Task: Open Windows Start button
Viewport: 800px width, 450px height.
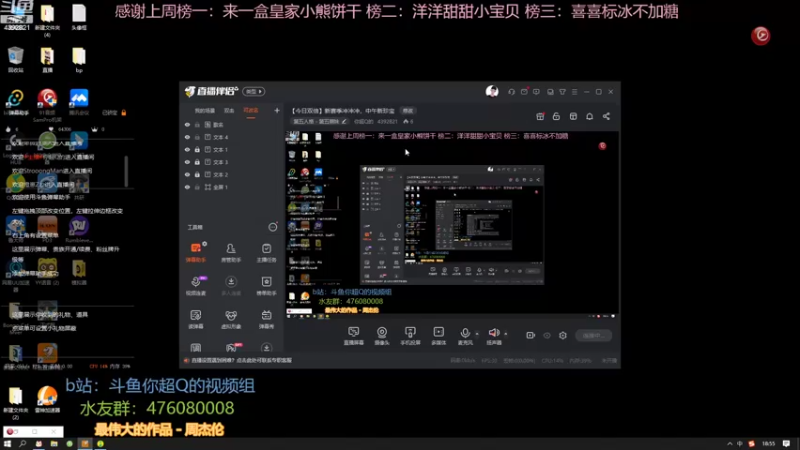Action: pos(7,444)
